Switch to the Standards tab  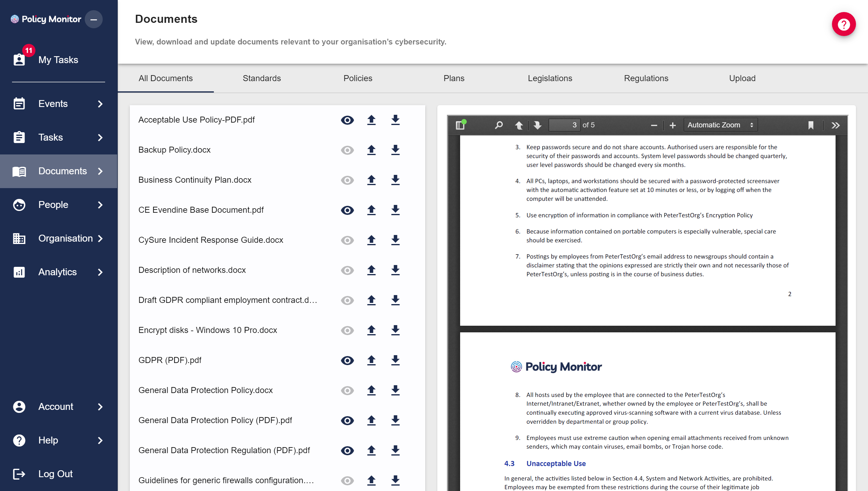[x=262, y=78]
